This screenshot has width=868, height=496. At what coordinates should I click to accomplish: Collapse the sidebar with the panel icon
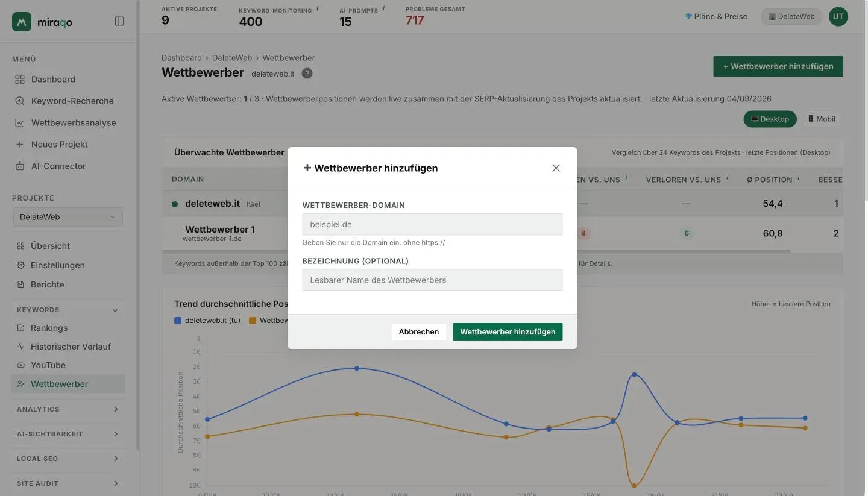[119, 22]
